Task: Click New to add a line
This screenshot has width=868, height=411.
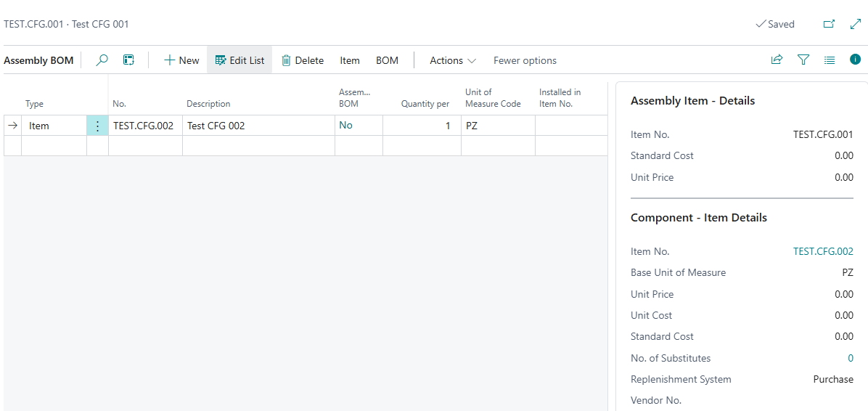Action: pos(181,60)
